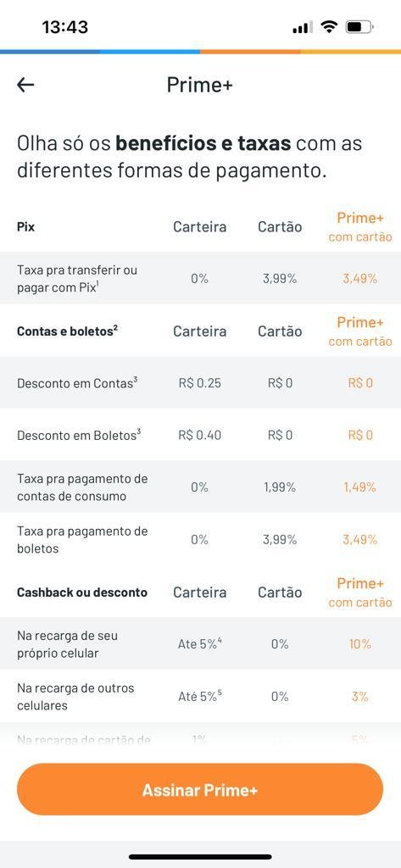Select the Contas e boletos section header
Image resolution: width=401 pixels, height=868 pixels.
68,331
